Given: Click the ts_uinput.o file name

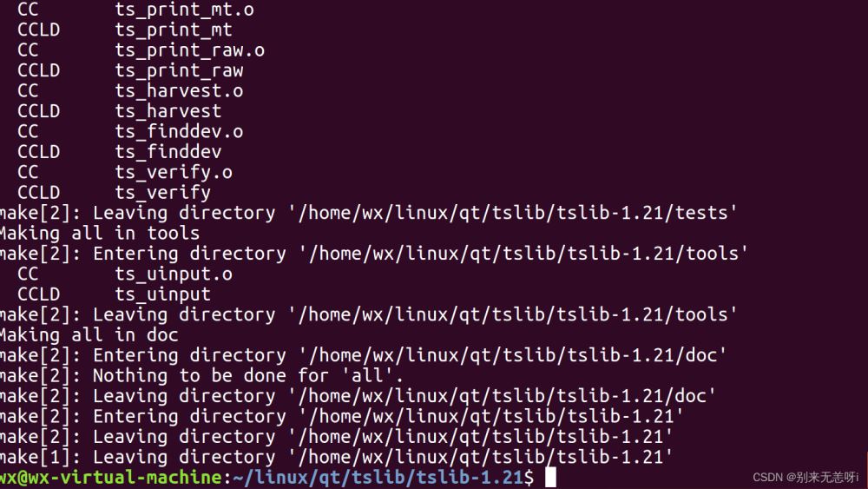Looking at the screenshot, I should tap(174, 274).
